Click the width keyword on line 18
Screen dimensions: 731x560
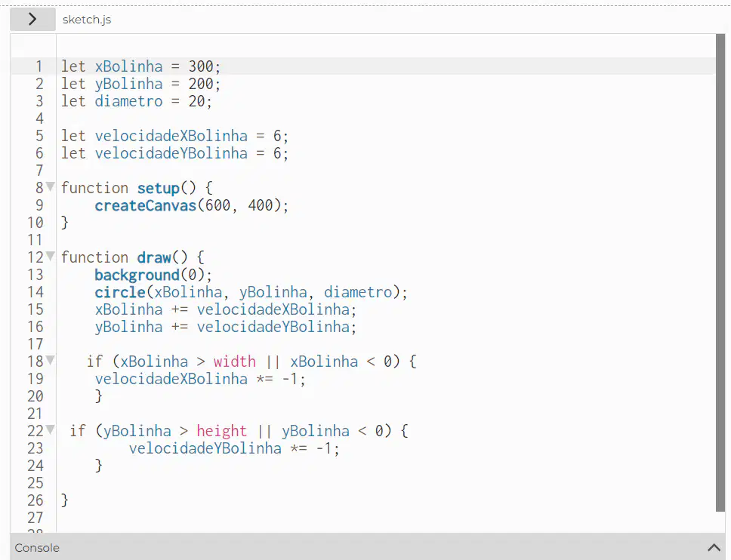tap(235, 362)
